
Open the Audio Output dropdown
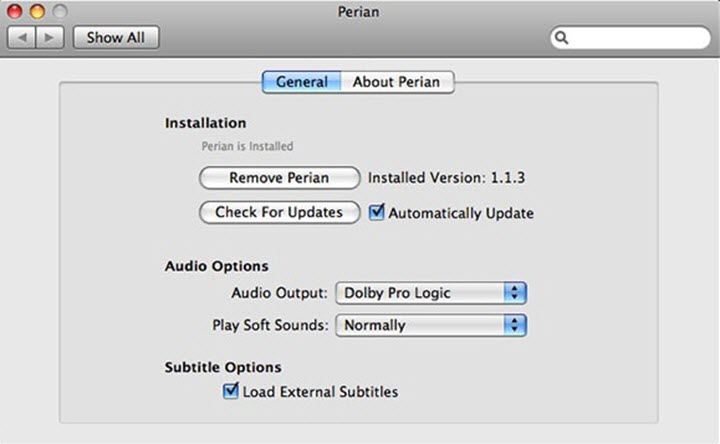click(x=430, y=293)
